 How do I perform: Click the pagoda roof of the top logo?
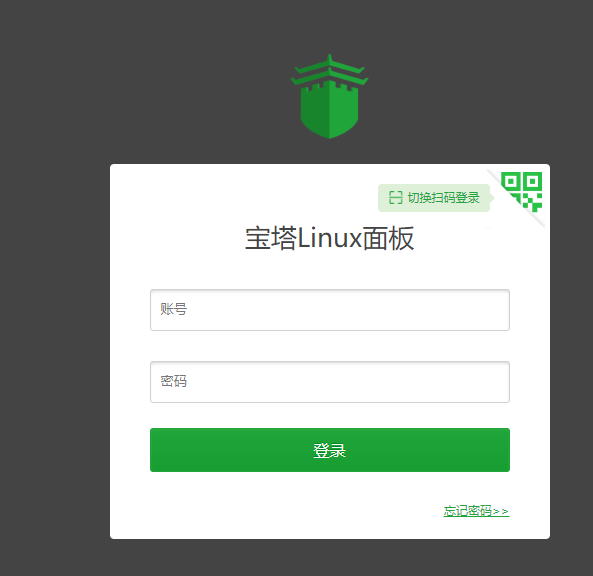pos(329,70)
